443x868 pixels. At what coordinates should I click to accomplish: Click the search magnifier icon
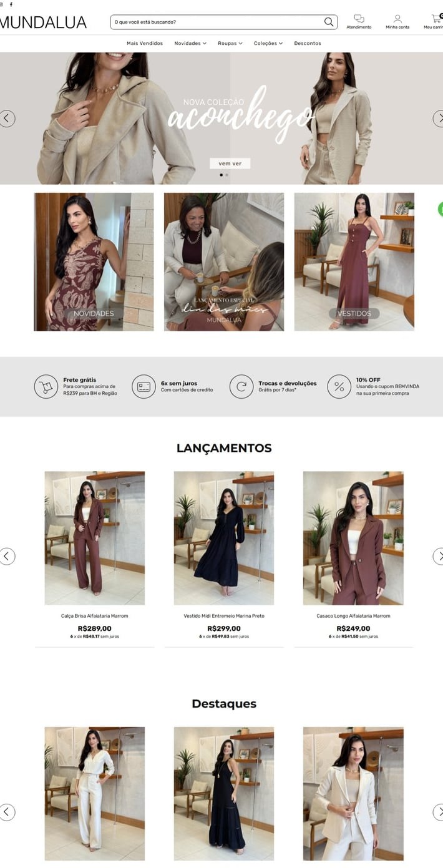[329, 22]
